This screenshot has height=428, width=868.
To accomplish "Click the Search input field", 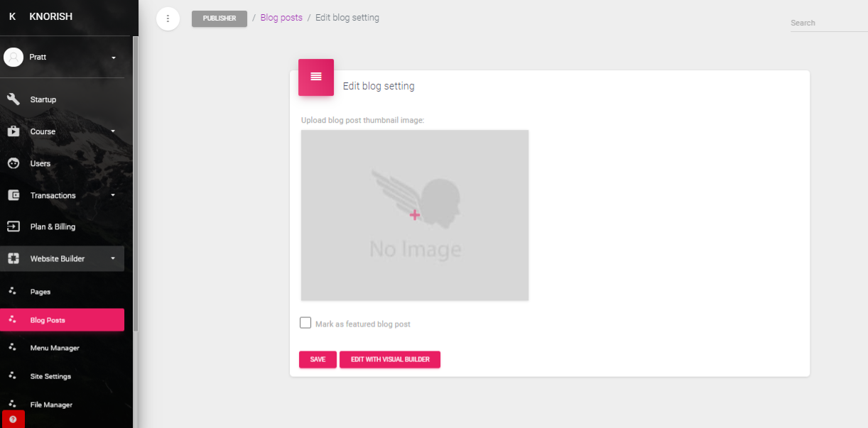I will tap(829, 23).
